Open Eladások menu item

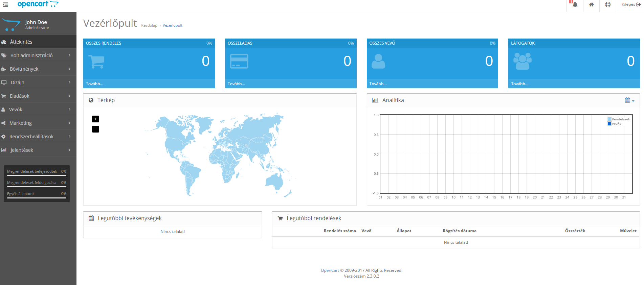click(38, 96)
